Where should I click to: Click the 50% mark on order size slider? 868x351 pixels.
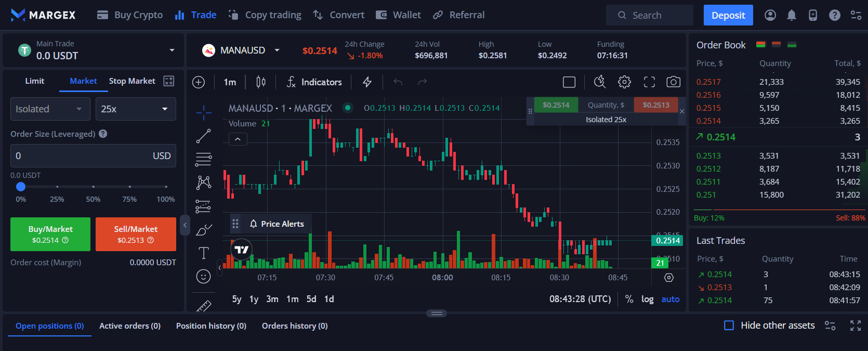point(94,187)
